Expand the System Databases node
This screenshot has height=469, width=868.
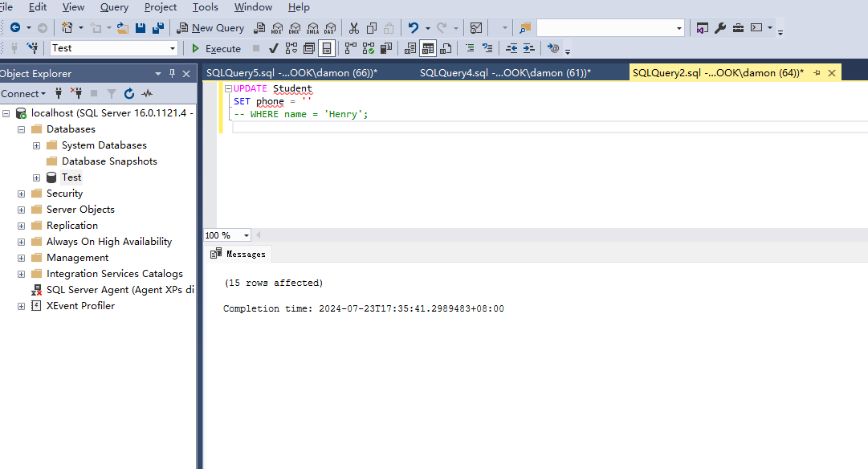(x=37, y=145)
